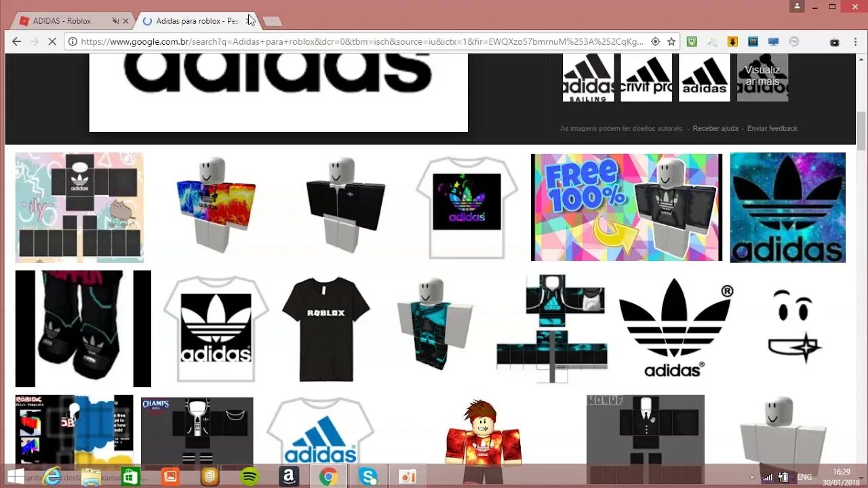Viewport: 868px width, 488px height.
Task: Open the black adidas shoes image
Action: point(83,329)
